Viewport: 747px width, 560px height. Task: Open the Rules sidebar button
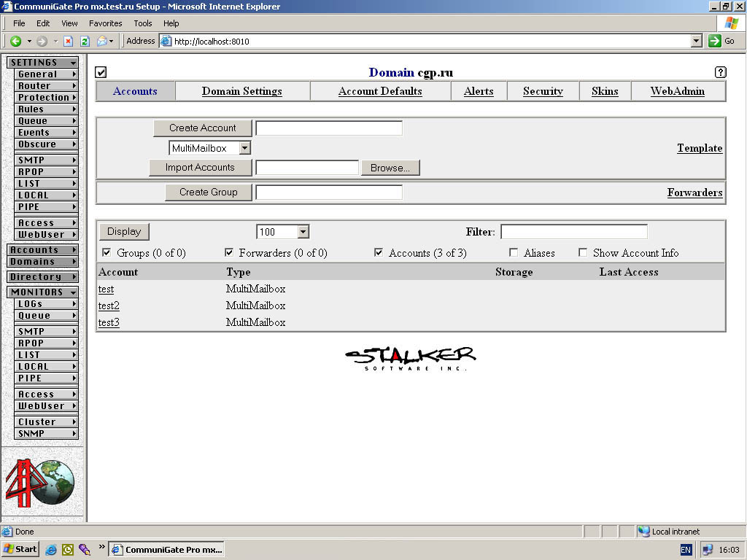(x=46, y=109)
